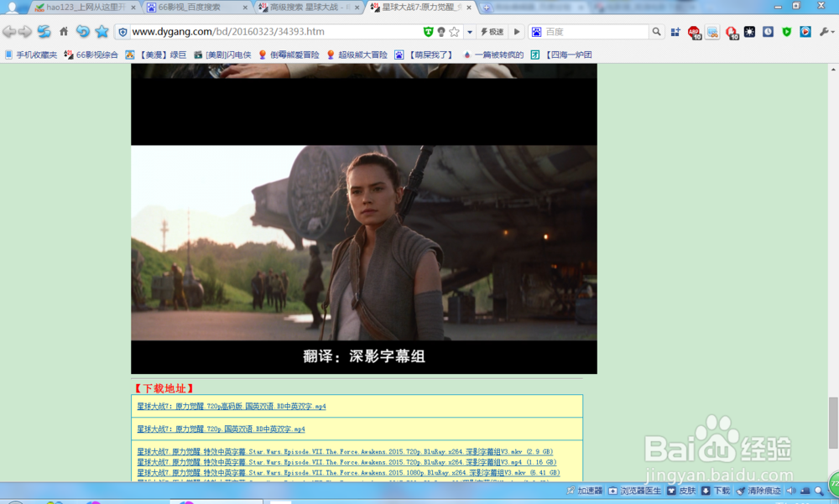Open the 下载 download manager

point(716,491)
